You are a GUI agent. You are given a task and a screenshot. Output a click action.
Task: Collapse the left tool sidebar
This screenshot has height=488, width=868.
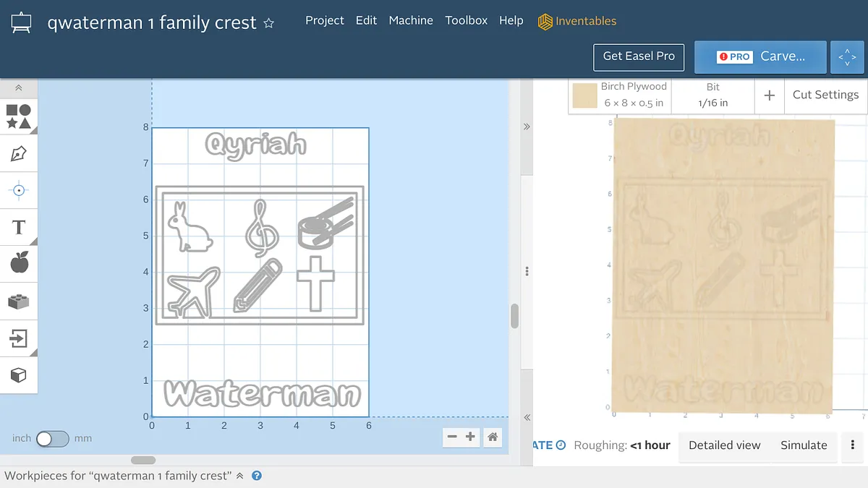point(19,88)
